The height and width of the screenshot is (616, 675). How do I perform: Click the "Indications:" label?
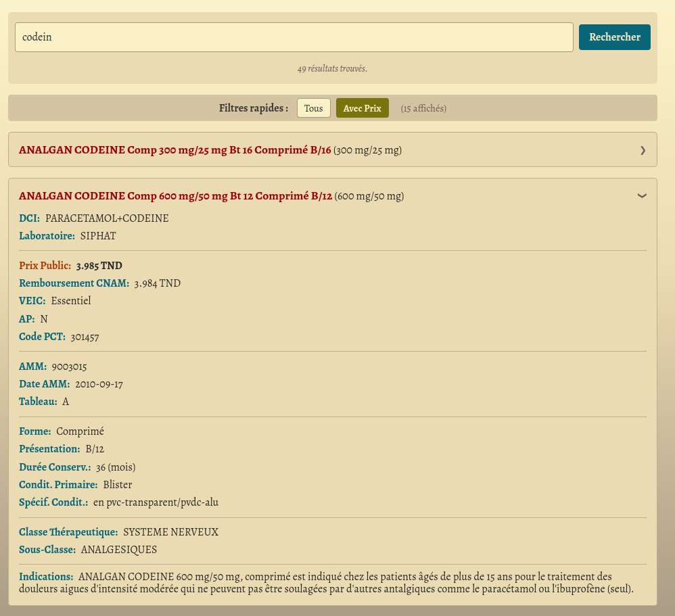pos(46,577)
